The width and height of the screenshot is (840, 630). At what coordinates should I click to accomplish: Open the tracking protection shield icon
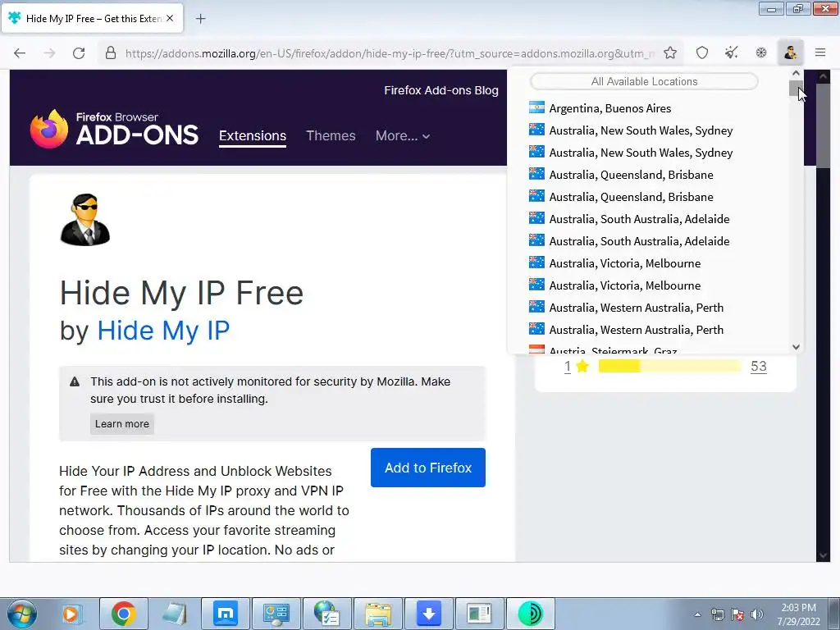(x=702, y=52)
